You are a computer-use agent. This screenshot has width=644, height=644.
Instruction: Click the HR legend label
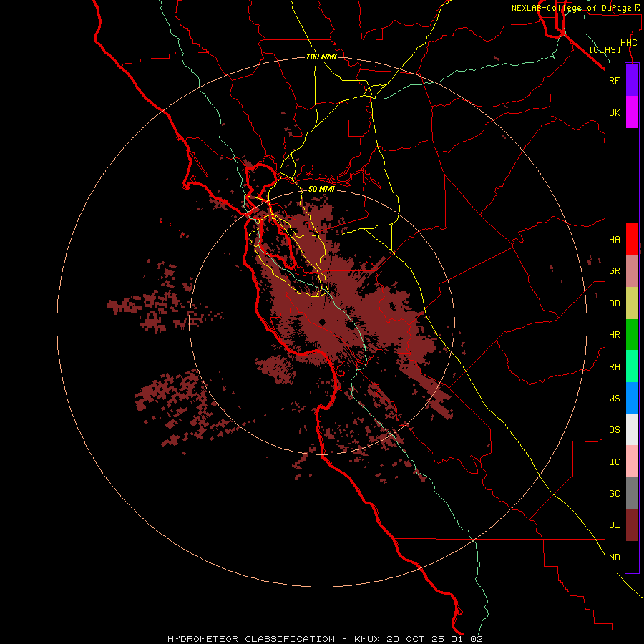pyautogui.click(x=614, y=335)
